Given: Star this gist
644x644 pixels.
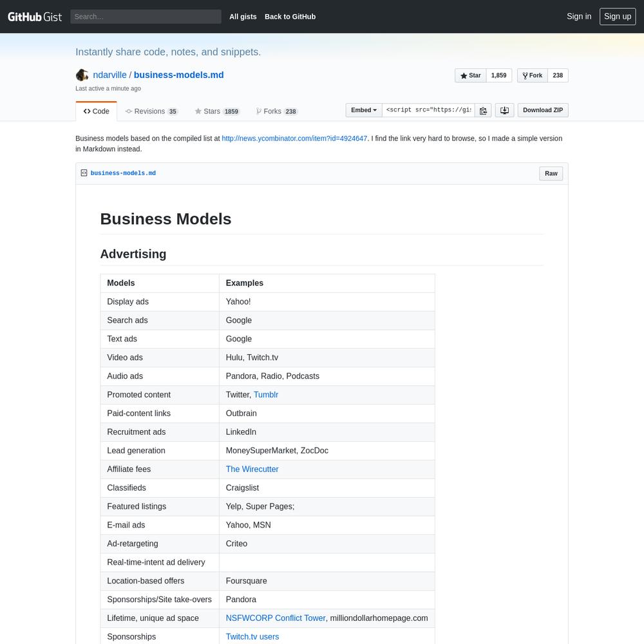Looking at the screenshot, I should [471, 75].
